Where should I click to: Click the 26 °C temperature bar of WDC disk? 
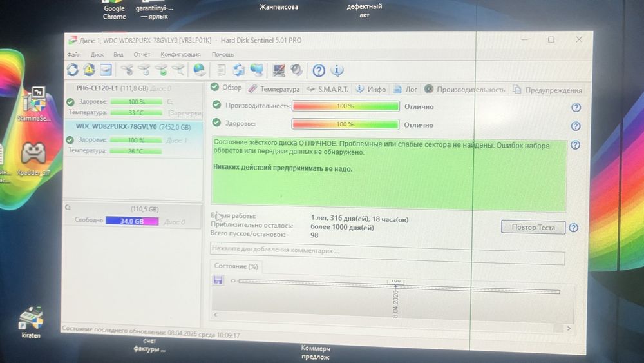pyautogui.click(x=135, y=151)
